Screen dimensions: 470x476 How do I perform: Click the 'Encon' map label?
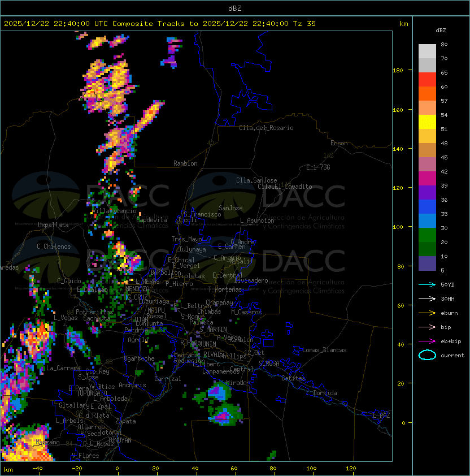pyautogui.click(x=339, y=143)
